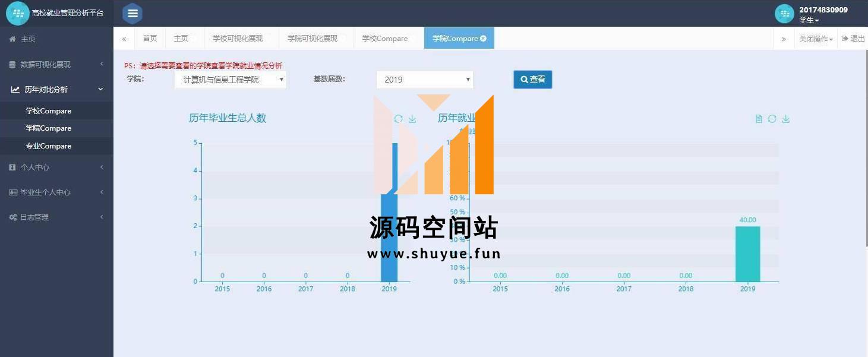Viewport: 868px width, 357px height.
Task: Click the 2019 employment rate bar
Action: point(747,254)
